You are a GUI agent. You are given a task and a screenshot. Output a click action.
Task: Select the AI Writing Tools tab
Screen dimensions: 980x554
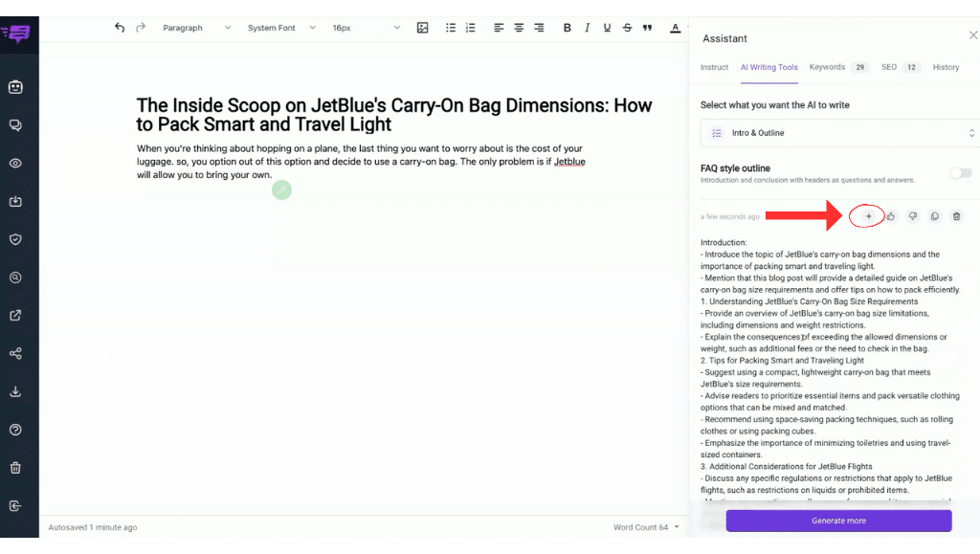tap(769, 67)
